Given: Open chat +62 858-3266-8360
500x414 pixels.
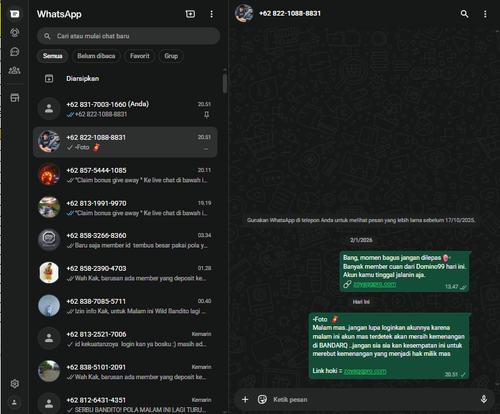Looking at the screenshot, I should [x=125, y=240].
